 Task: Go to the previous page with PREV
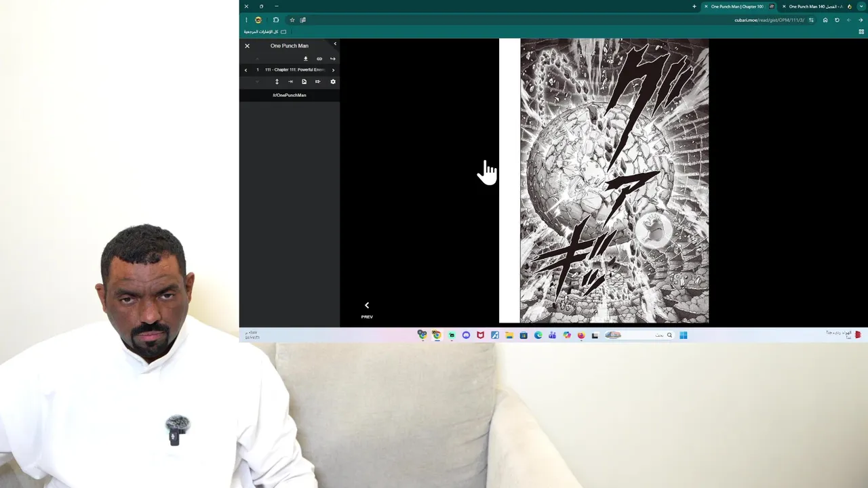[367, 310]
